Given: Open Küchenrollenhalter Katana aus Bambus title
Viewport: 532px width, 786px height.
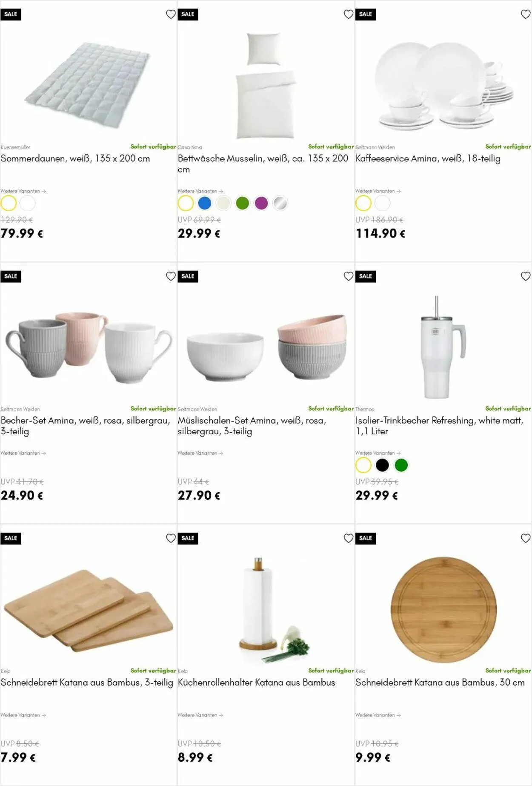Looking at the screenshot, I should (x=256, y=683).
